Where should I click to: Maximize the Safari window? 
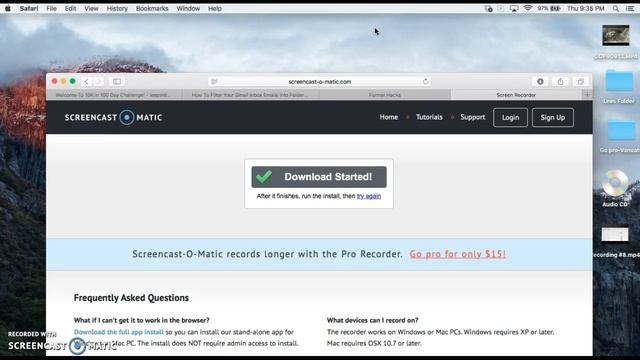(x=73, y=81)
